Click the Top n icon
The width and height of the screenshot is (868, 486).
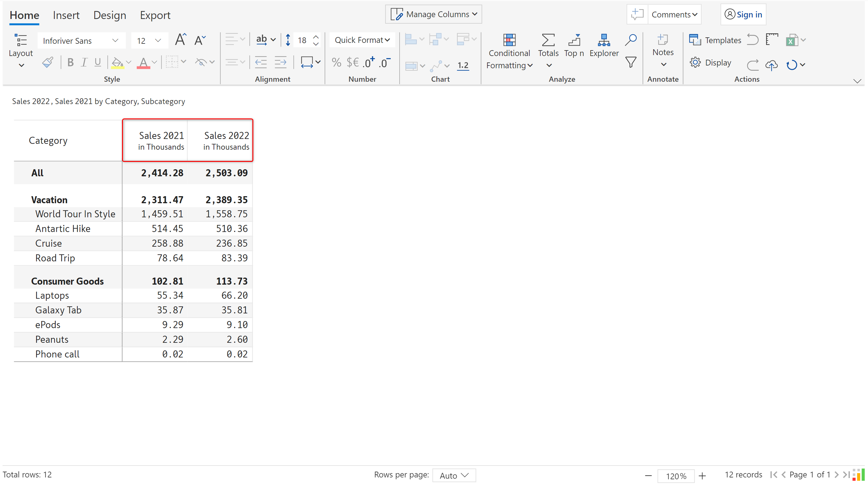(574, 40)
